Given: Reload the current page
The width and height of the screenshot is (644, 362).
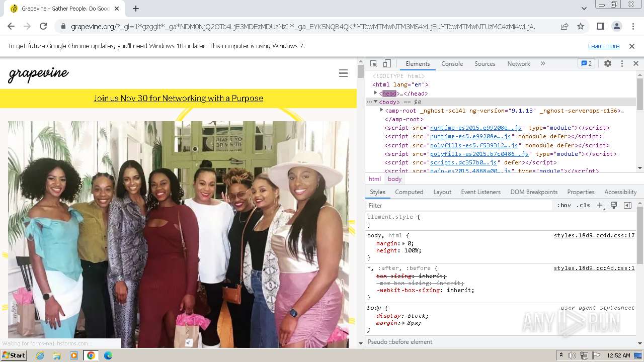Looking at the screenshot, I should [x=43, y=26].
